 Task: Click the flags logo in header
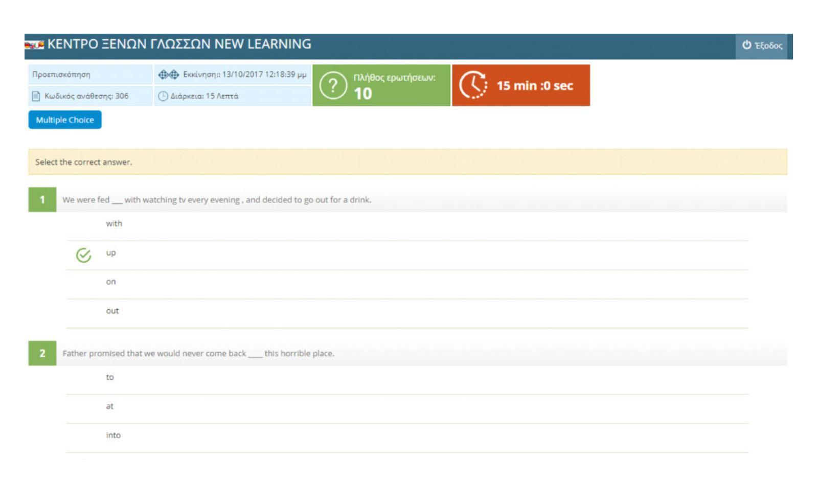(34, 45)
